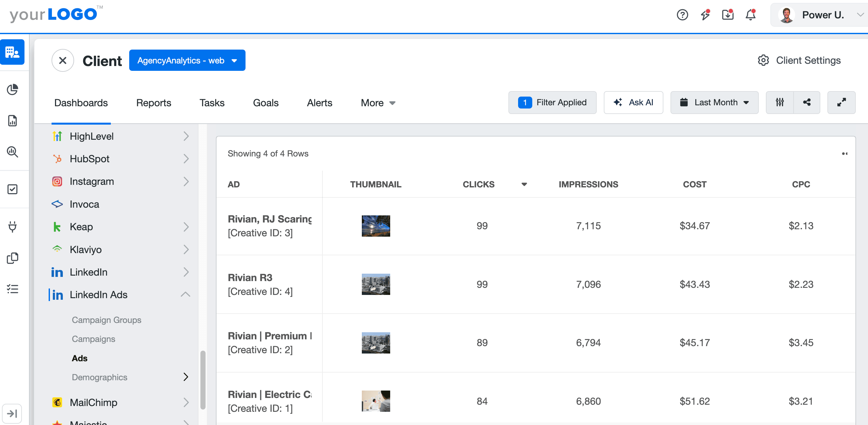Switch to the Goals tab
The height and width of the screenshot is (425, 868).
click(x=265, y=103)
